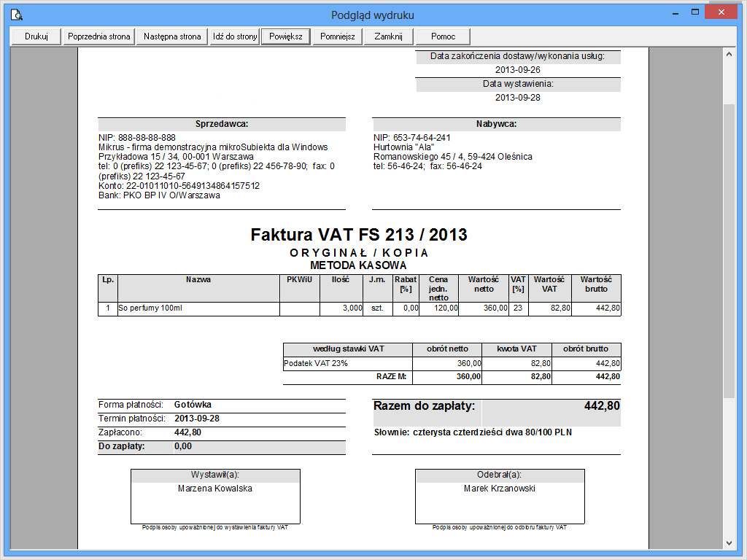Click the print preview title bar icon
The image size is (747, 560).
pos(16,15)
